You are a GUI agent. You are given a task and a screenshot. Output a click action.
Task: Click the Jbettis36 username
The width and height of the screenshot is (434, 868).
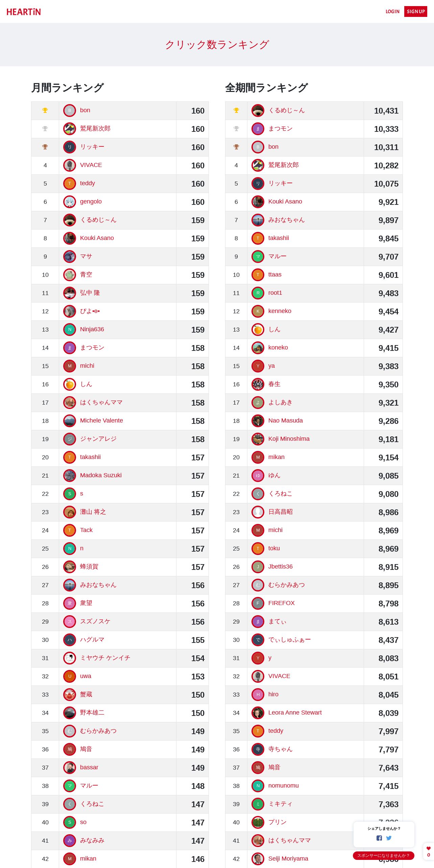pyautogui.click(x=281, y=566)
